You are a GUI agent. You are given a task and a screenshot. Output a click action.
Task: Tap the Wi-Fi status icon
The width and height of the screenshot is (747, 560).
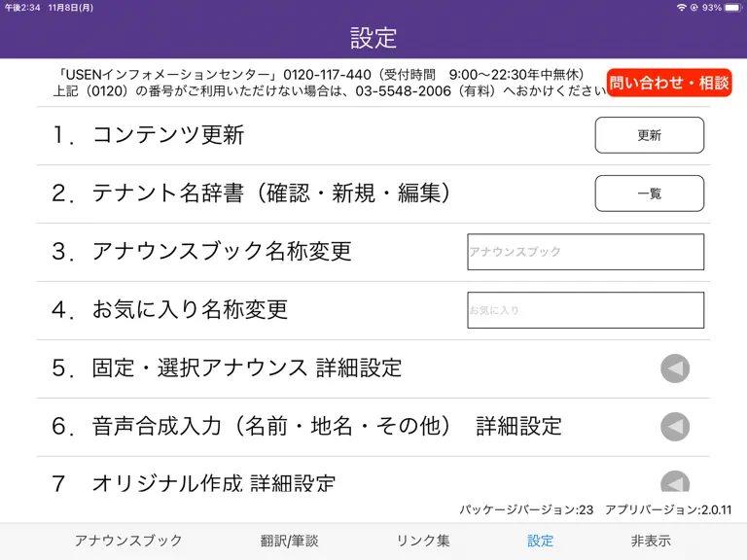pos(681,8)
